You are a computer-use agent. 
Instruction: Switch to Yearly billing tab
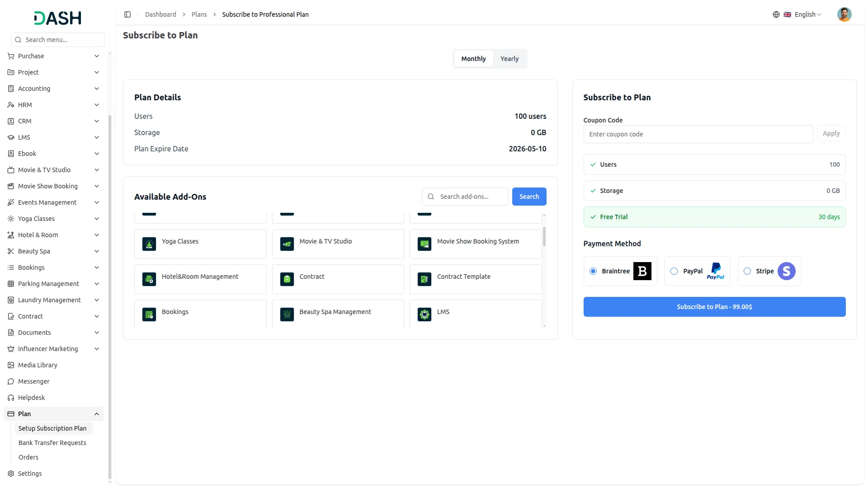[x=509, y=59]
